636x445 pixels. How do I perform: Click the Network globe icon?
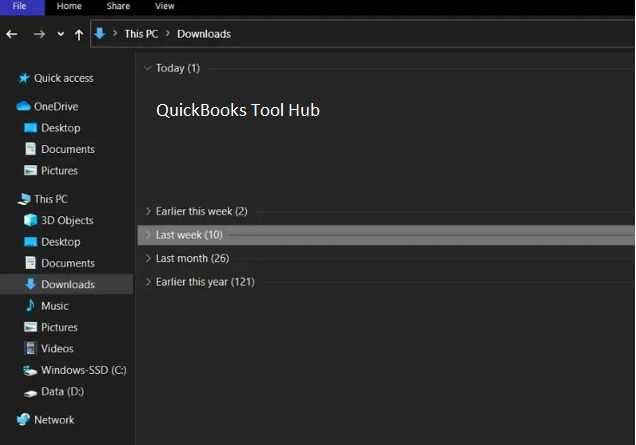23,419
